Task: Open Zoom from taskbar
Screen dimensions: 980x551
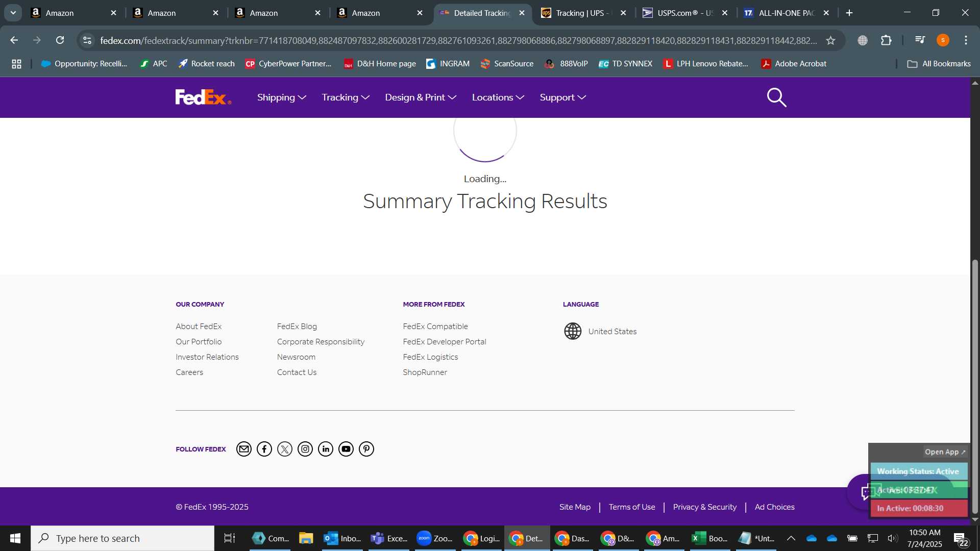Action: click(434, 538)
